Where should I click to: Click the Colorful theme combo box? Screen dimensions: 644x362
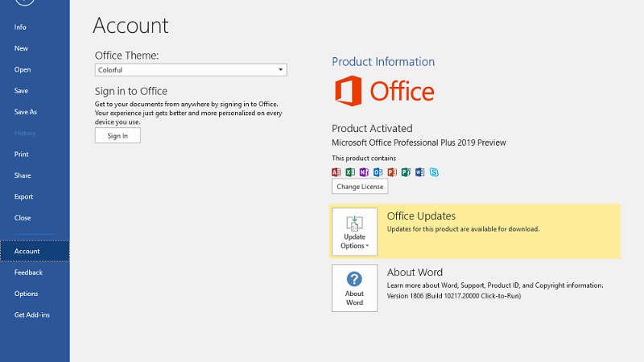click(x=191, y=70)
